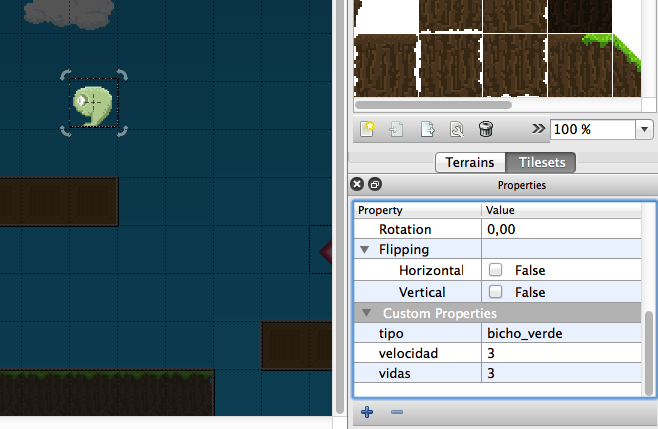Click the 100 % zoom field
This screenshot has height=429, width=658.
point(593,129)
